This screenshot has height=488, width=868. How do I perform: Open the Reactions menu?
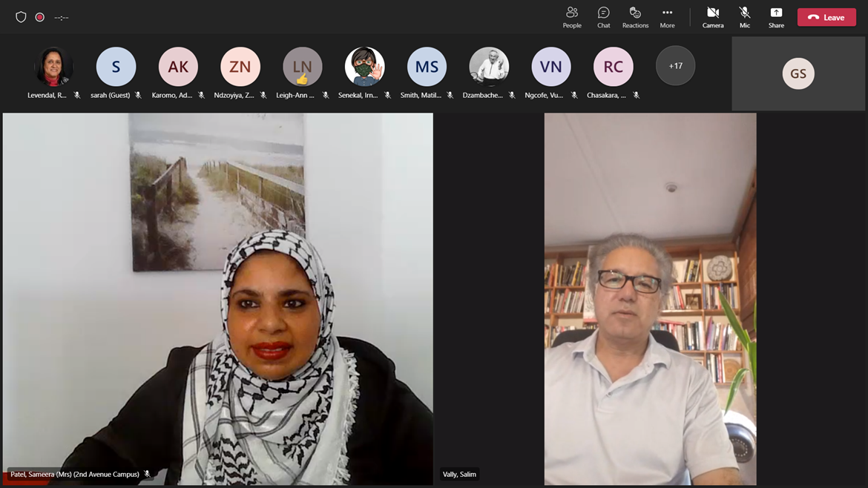tap(635, 17)
